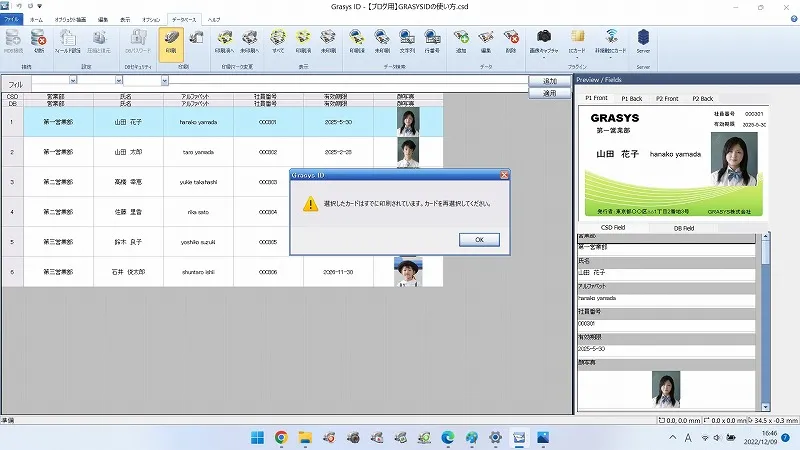Switch to the CSD Field tab
Image resolution: width=800 pixels, height=450 pixels.
(613, 228)
